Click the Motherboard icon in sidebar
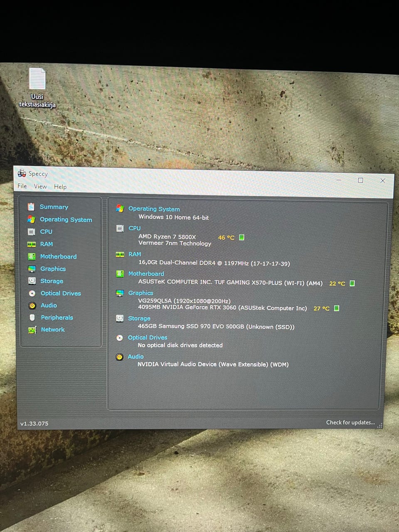Viewport: 399px width, 532px height. pos(32,256)
